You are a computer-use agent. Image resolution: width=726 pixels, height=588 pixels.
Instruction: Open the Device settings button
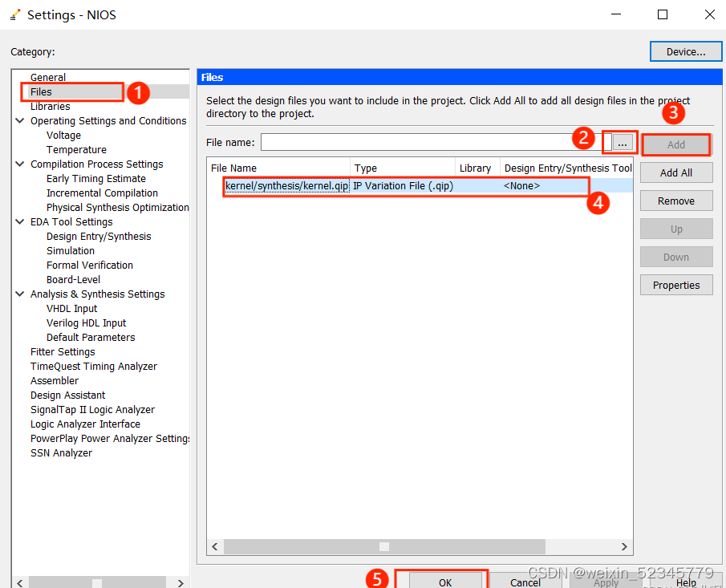[686, 52]
